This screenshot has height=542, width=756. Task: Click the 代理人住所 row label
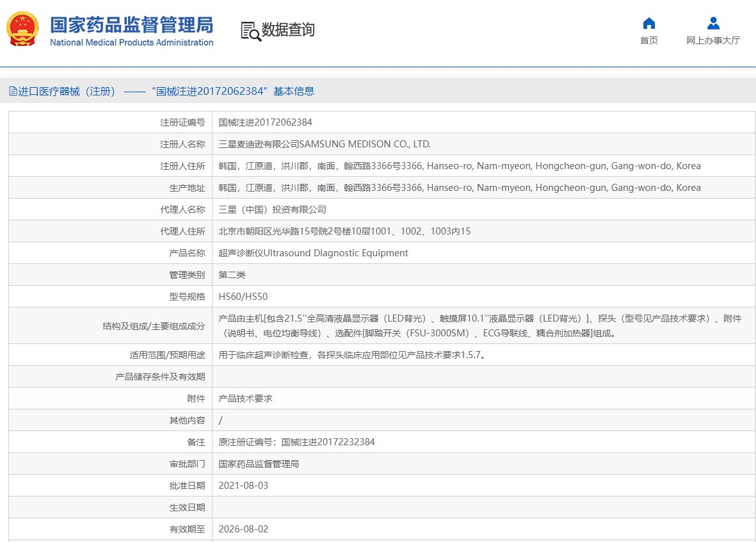pos(182,231)
